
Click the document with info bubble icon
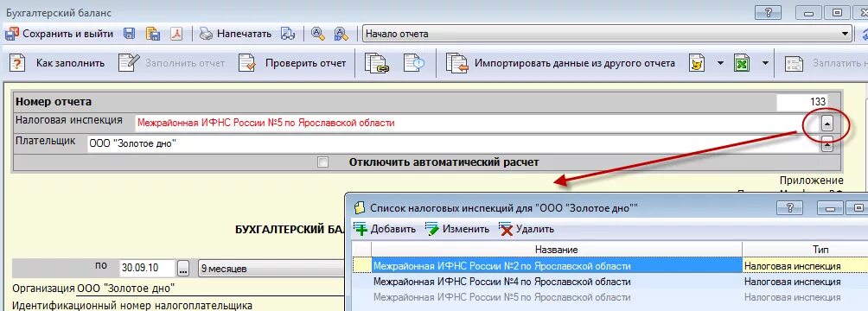(x=415, y=62)
